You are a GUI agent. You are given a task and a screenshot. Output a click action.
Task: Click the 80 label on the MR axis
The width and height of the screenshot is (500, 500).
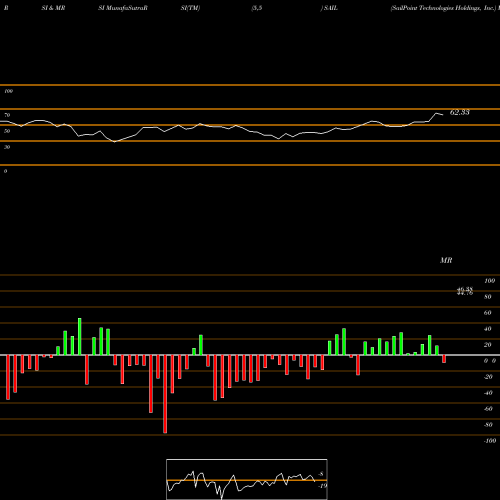tap(488, 297)
